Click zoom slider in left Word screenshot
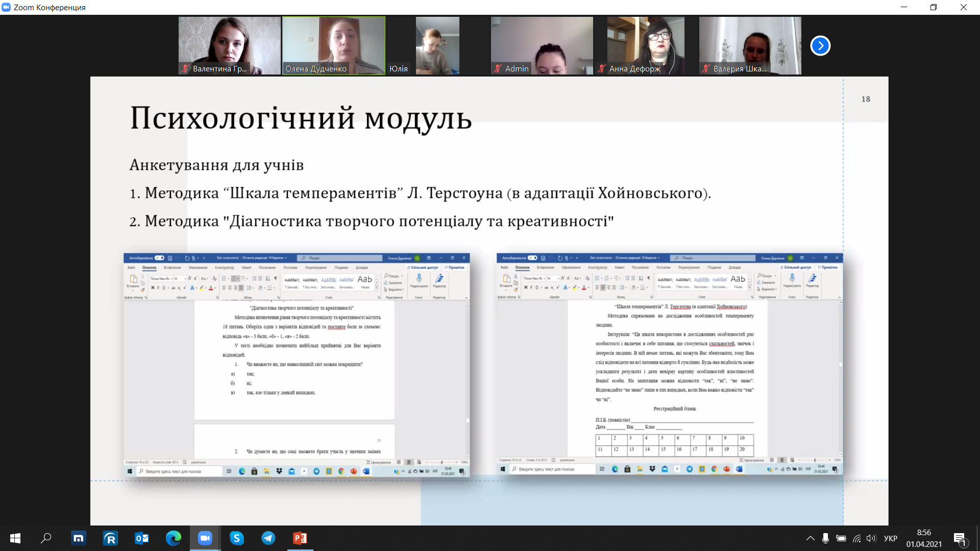 pyautogui.click(x=442, y=462)
